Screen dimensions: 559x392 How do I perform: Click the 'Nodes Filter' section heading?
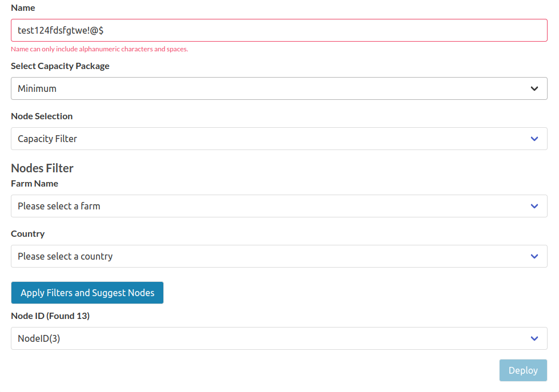[x=42, y=168]
